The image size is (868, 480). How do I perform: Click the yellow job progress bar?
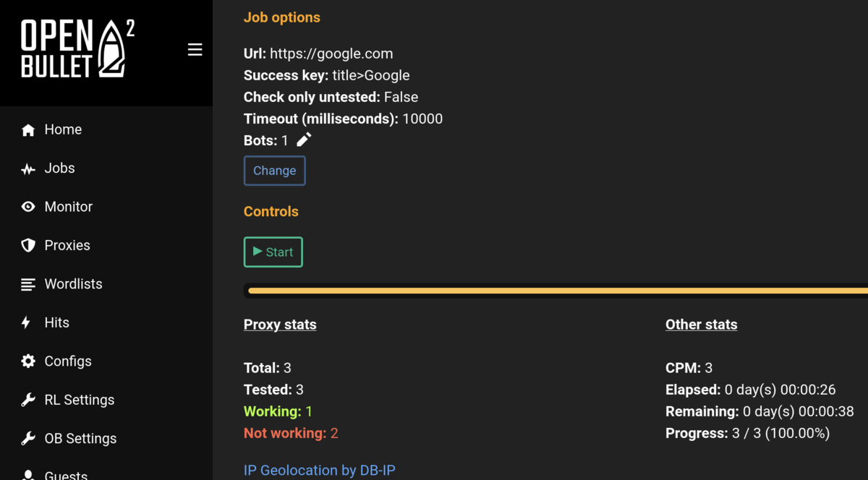point(558,291)
